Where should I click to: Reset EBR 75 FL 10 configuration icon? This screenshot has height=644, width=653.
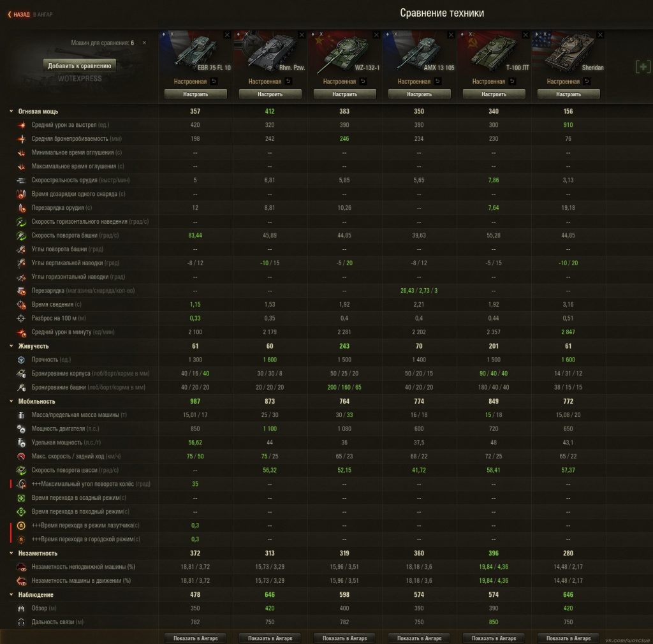(214, 81)
